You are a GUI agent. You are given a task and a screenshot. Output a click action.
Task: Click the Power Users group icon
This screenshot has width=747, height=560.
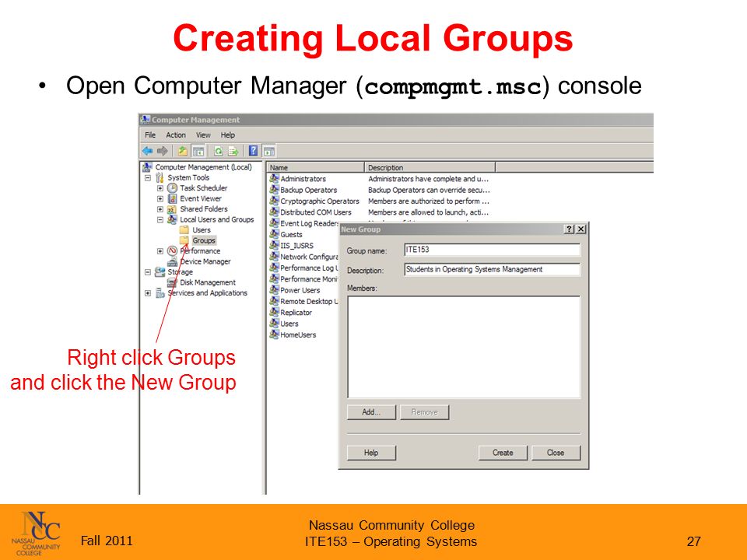274,290
